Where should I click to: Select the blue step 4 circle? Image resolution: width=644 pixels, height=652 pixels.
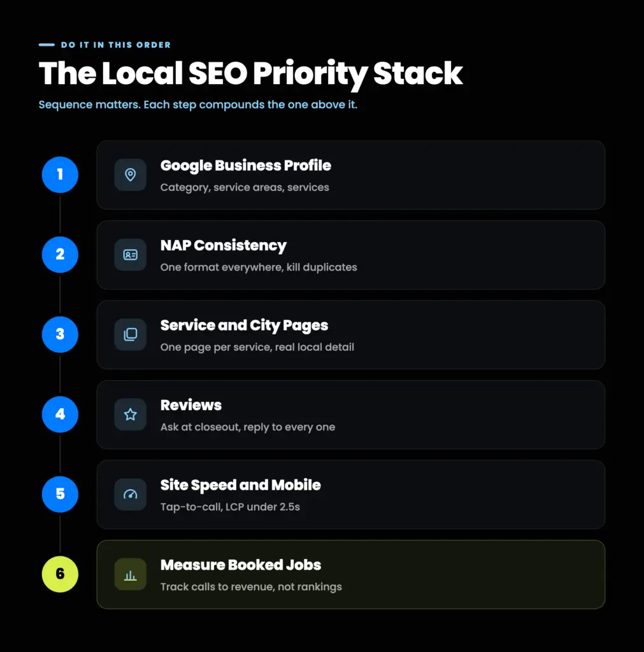(x=60, y=414)
